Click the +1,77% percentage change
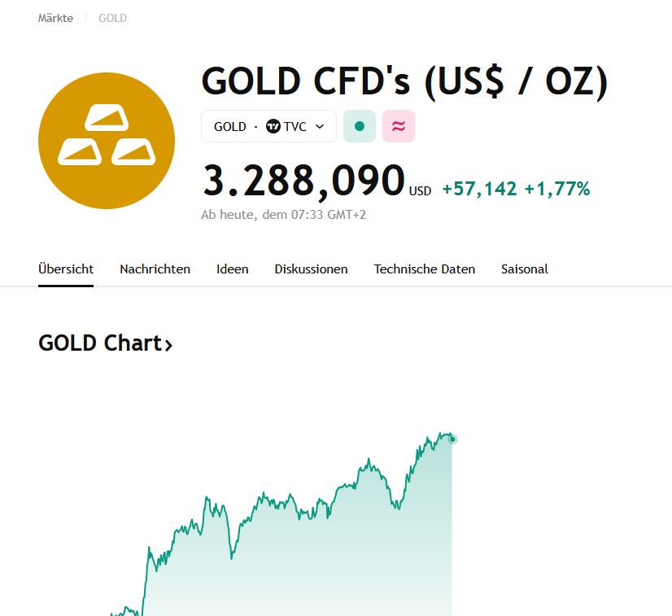This screenshot has width=672, height=616. coord(557,189)
